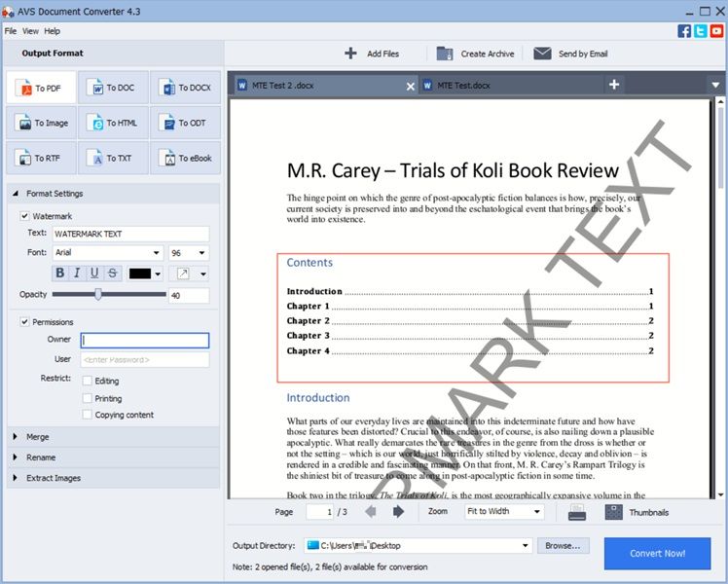Open the Output Directory dropdown
The image size is (728, 584).
tap(526, 545)
